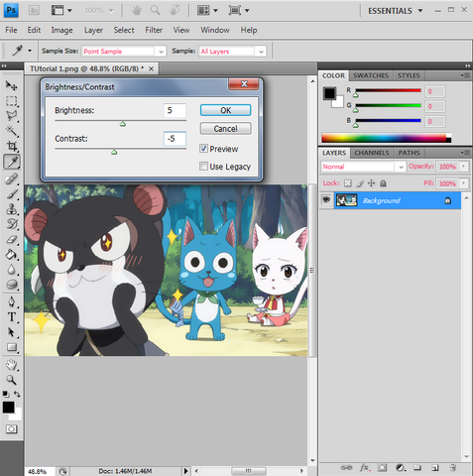The height and width of the screenshot is (476, 473).
Task: Hide the Background layer eye icon
Action: coord(326,199)
